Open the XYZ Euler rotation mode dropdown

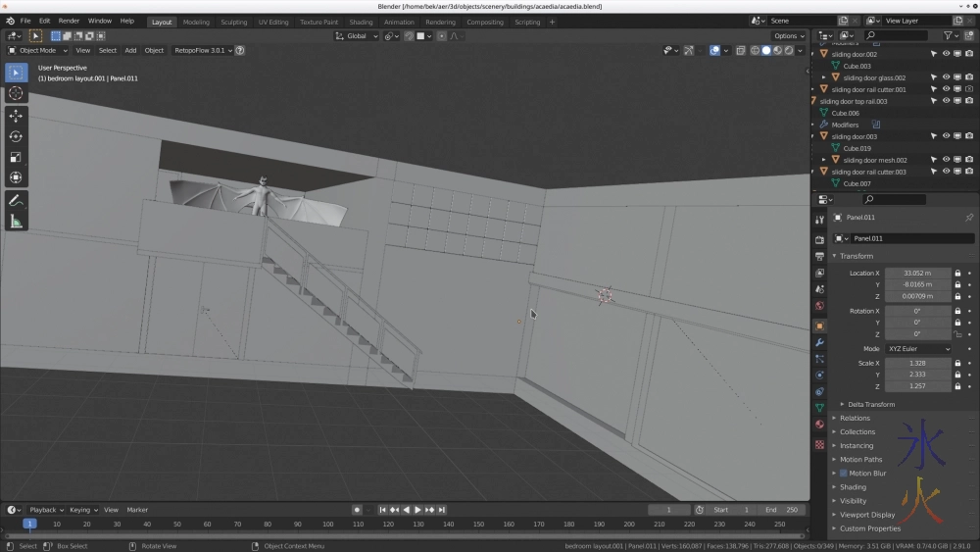click(x=918, y=348)
